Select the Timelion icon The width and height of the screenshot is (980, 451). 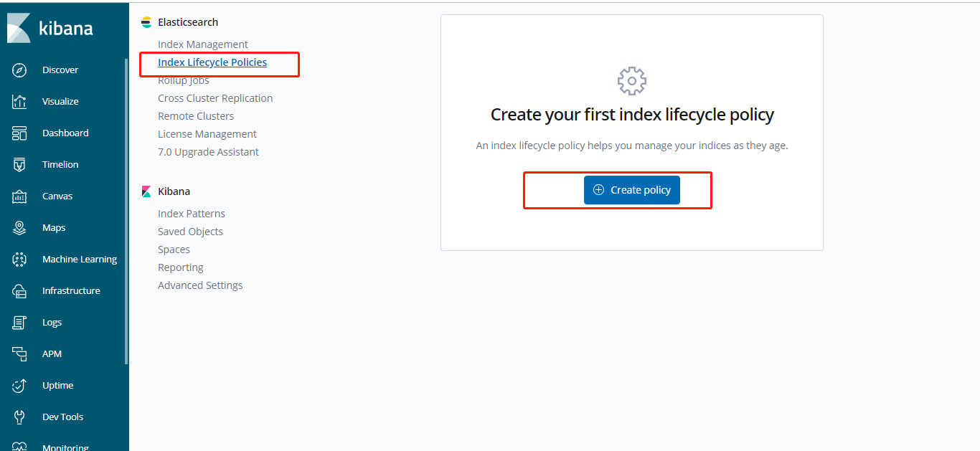pos(19,165)
